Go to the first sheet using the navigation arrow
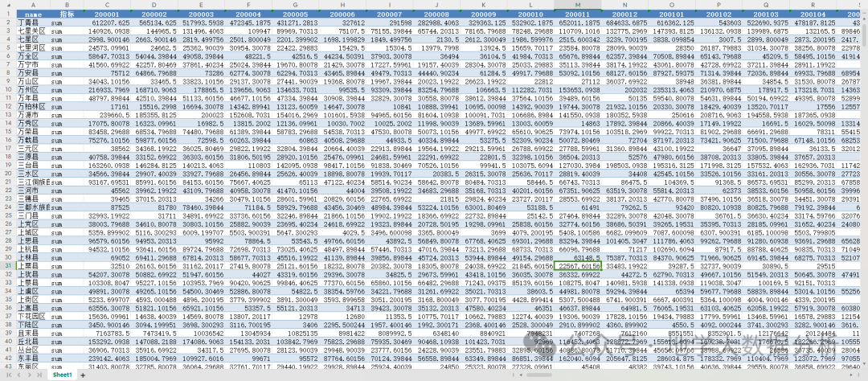Screen dimensions: 868x381 tap(10, 375)
